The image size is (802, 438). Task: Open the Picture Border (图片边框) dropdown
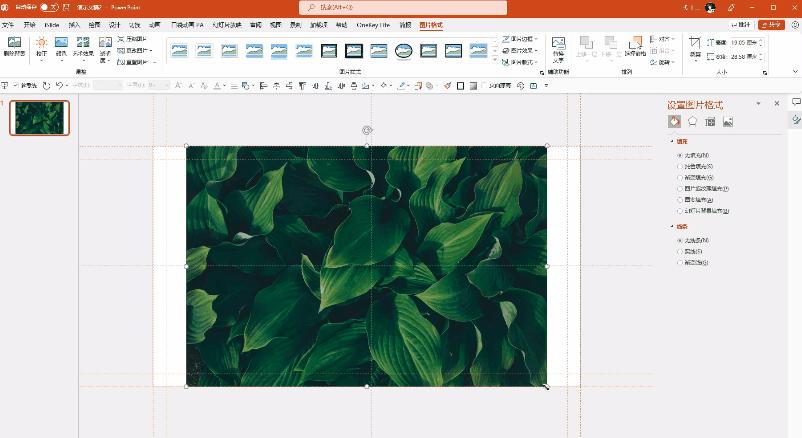click(520, 39)
